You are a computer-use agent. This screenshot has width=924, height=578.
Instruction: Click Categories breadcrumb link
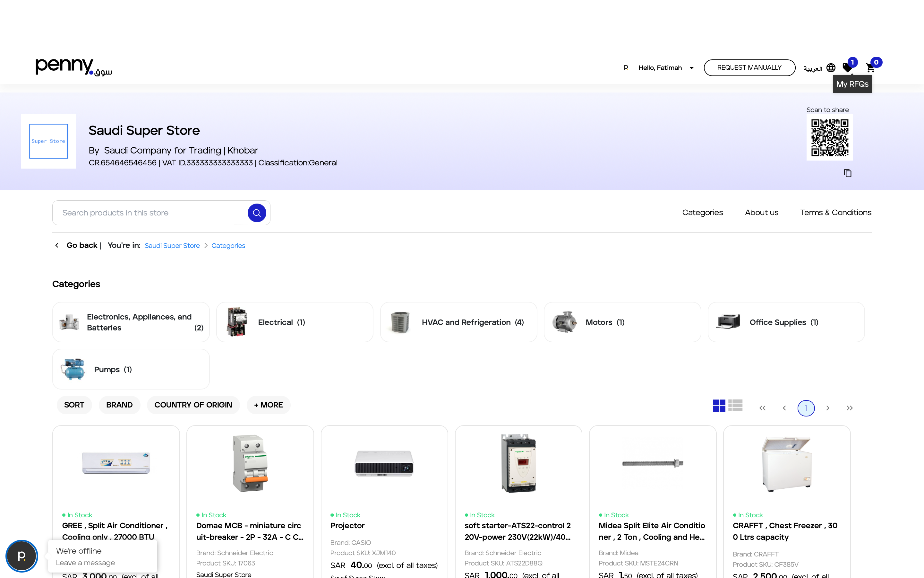pyautogui.click(x=228, y=245)
